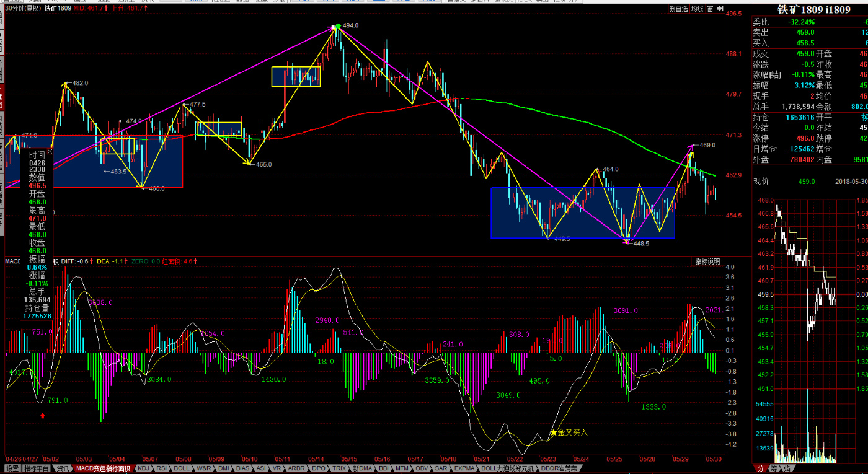Click the 涨停 price 496.0

pyautogui.click(x=805, y=138)
